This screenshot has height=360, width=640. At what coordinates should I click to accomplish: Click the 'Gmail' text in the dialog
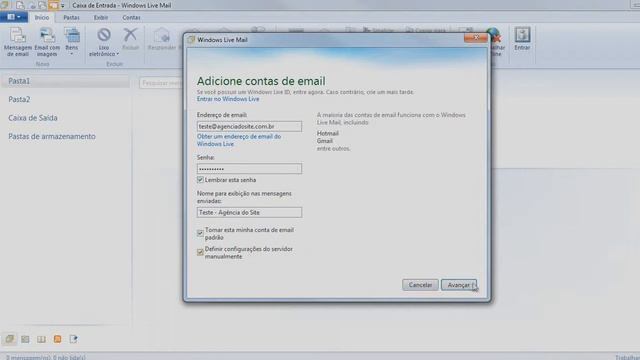[325, 141]
